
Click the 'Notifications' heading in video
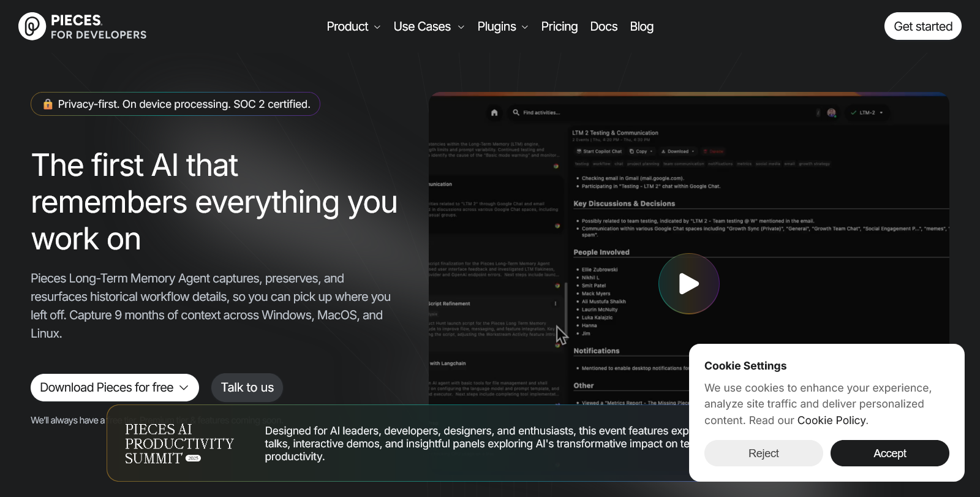pos(597,351)
